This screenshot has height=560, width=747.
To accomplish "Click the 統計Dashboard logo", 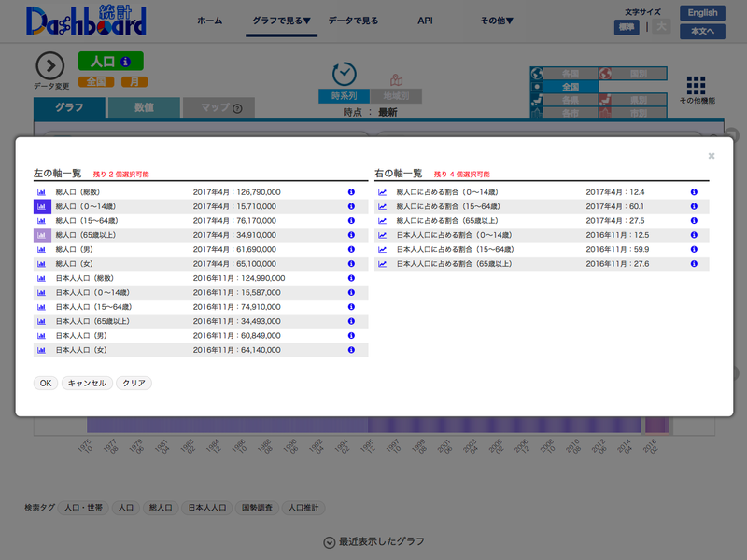I will click(x=86, y=21).
